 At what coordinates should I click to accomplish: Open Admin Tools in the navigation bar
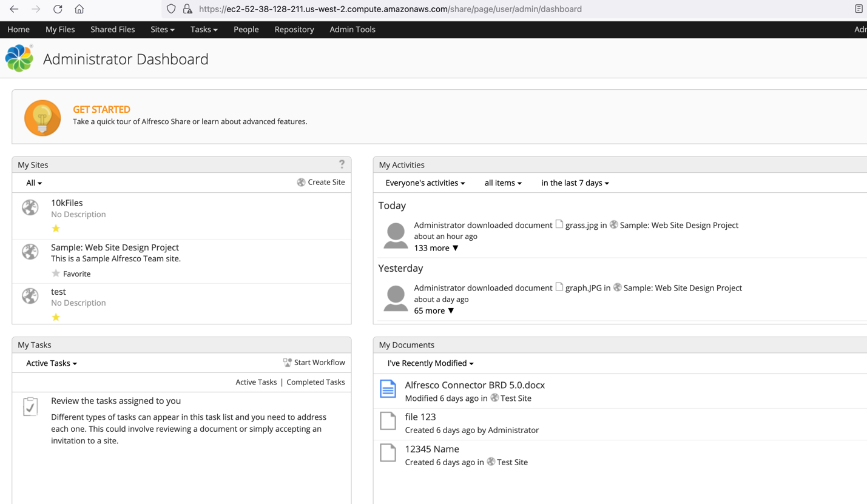tap(353, 29)
